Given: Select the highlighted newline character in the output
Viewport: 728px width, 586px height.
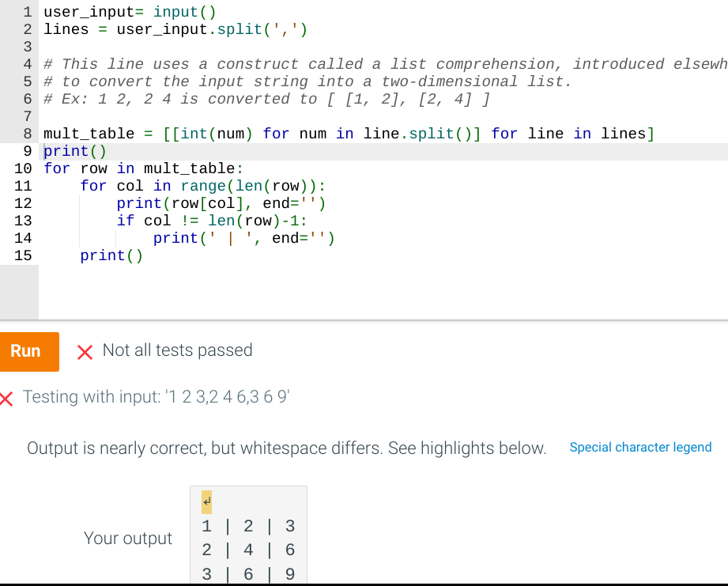Looking at the screenshot, I should tap(206, 501).
